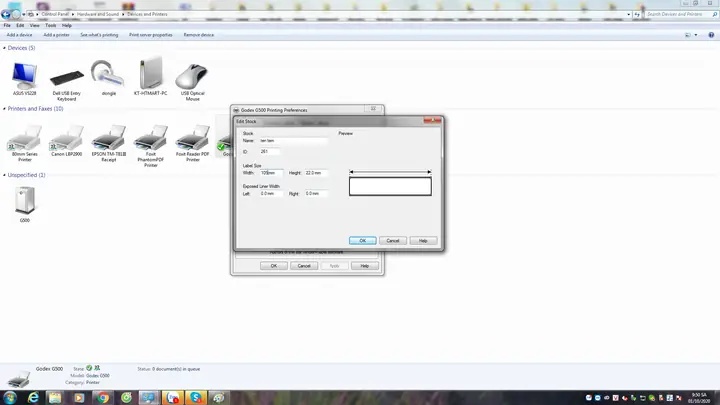Open the Tools menu
This screenshot has width=720, height=405.
[51, 26]
